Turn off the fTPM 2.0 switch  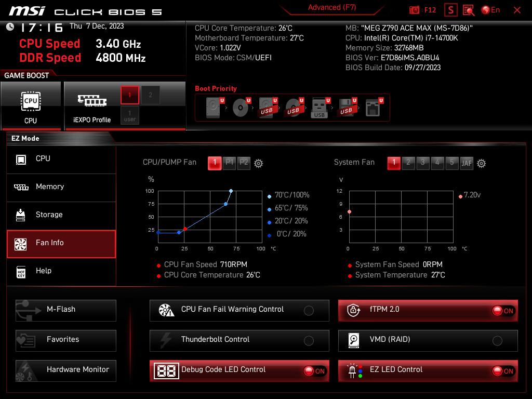(504, 311)
